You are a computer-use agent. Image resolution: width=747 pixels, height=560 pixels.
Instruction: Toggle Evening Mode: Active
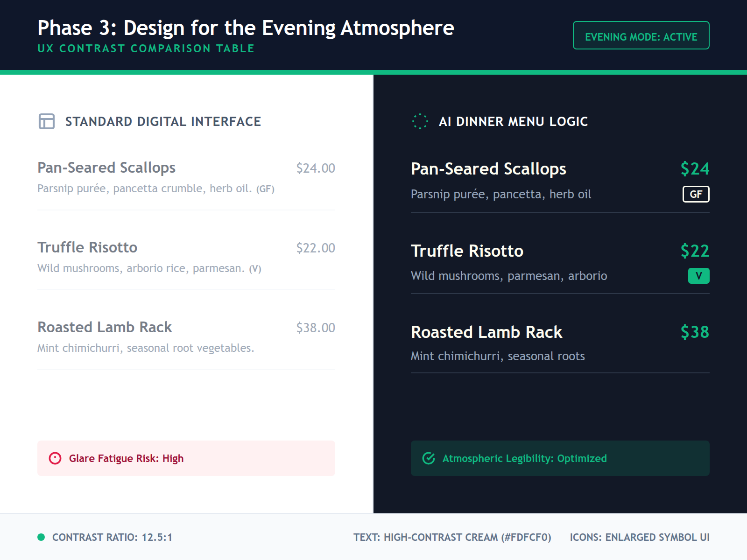click(x=641, y=35)
